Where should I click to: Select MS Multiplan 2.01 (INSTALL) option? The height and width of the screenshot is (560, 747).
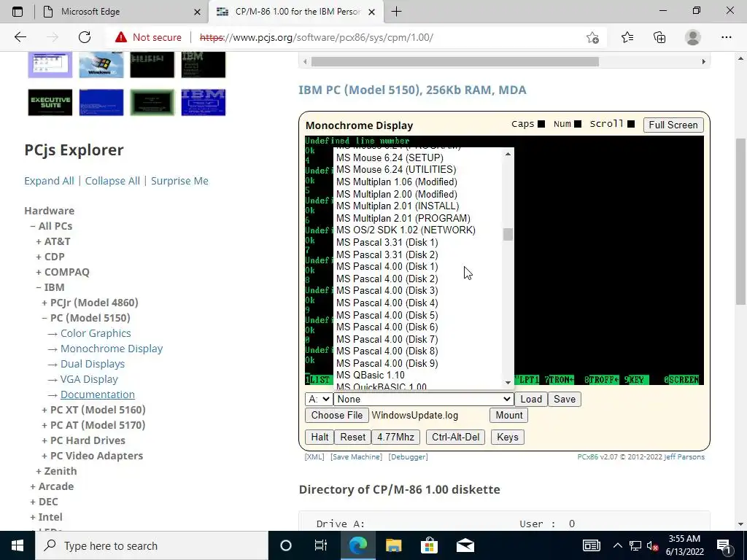coord(398,206)
